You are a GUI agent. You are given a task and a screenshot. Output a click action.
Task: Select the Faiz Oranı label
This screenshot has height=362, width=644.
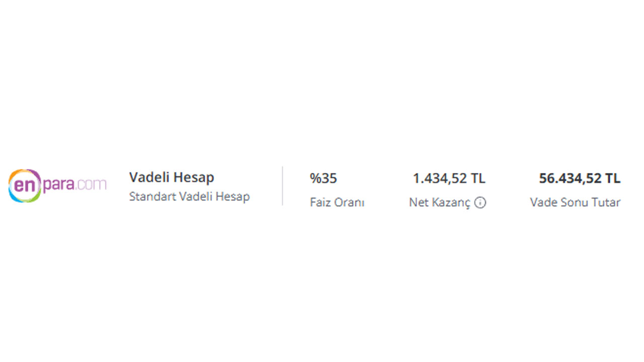tap(337, 203)
